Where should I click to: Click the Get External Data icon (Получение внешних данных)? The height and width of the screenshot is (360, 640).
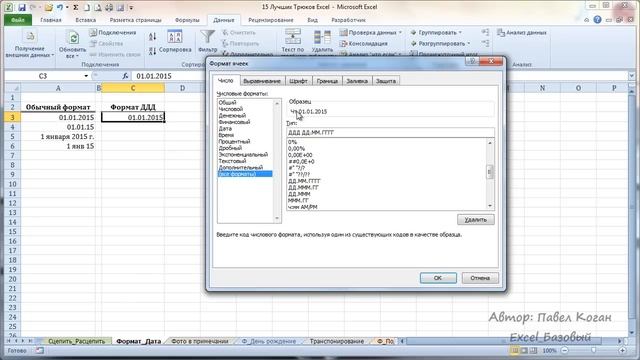pos(29,37)
